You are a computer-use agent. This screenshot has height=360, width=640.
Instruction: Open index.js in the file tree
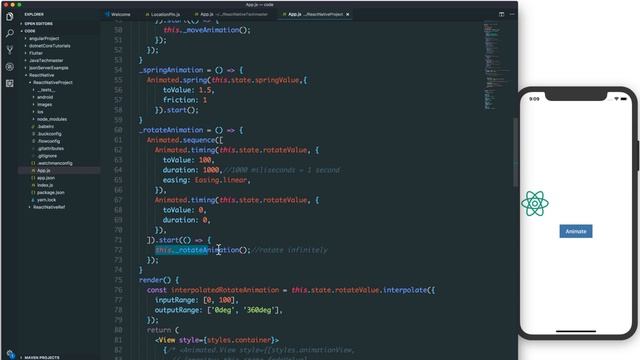point(45,185)
